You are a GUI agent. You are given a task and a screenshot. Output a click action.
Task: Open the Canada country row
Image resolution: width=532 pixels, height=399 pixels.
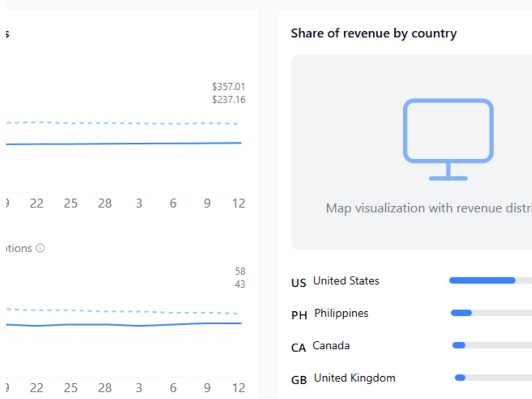point(412,346)
